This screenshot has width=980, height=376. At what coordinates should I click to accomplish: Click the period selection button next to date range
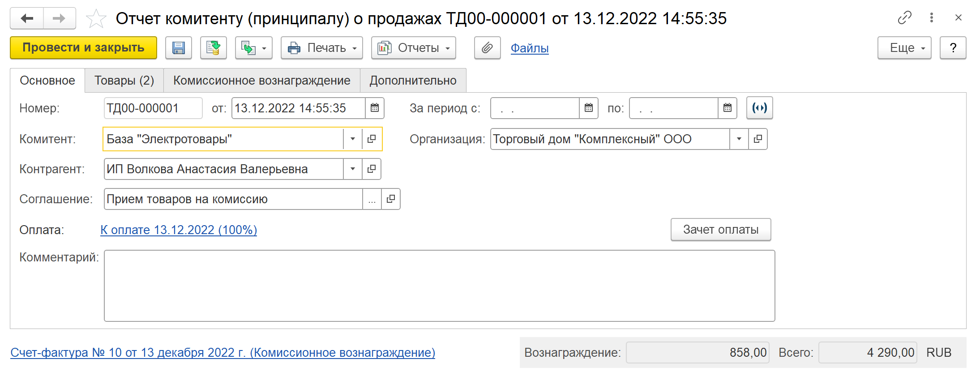pos(759,108)
